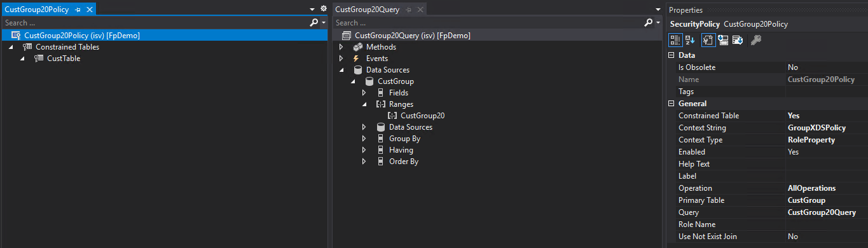Click the Search box in query pane

click(x=487, y=22)
